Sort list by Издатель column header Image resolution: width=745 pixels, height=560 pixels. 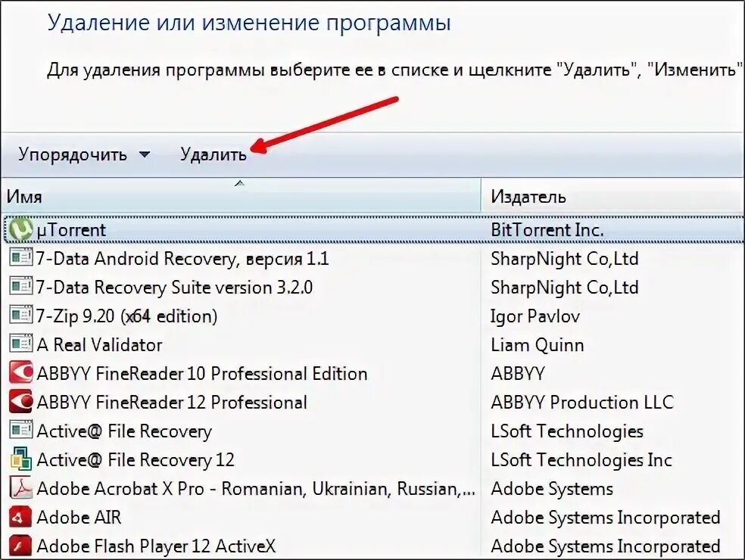(x=613, y=196)
